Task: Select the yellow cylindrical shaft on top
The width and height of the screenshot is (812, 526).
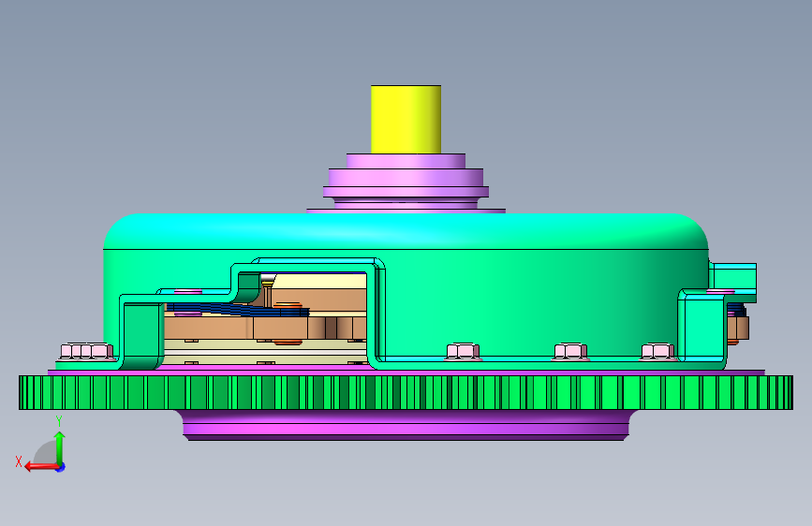Action: pos(406,119)
